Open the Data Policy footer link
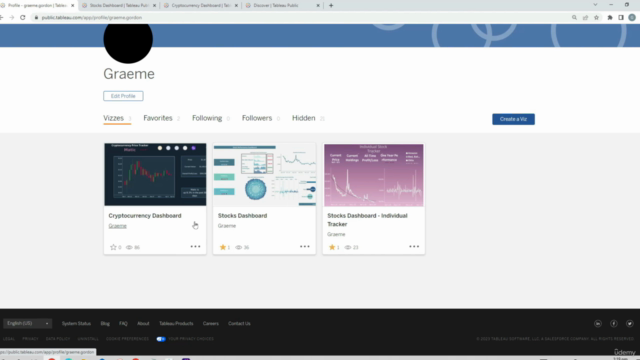Screen dimensions: 640x360 [x=58, y=339]
